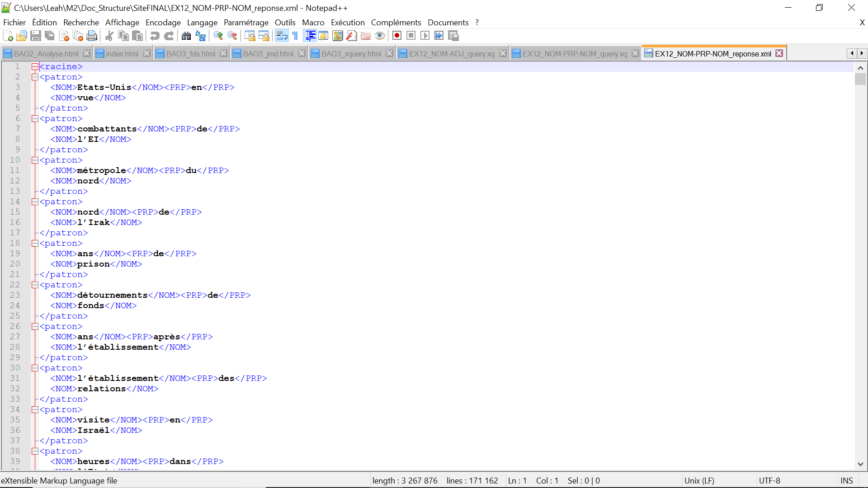Open Folder as Workspace icon

(x=366, y=36)
